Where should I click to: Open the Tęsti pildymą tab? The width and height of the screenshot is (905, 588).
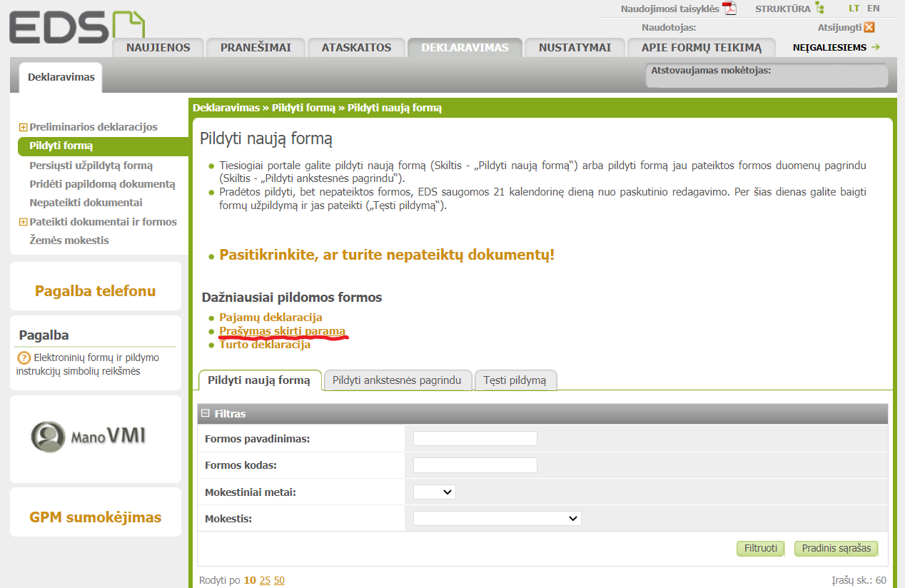click(515, 380)
